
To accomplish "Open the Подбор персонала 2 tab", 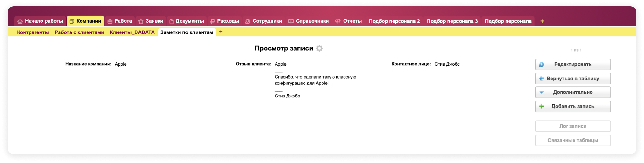I will coord(394,21).
